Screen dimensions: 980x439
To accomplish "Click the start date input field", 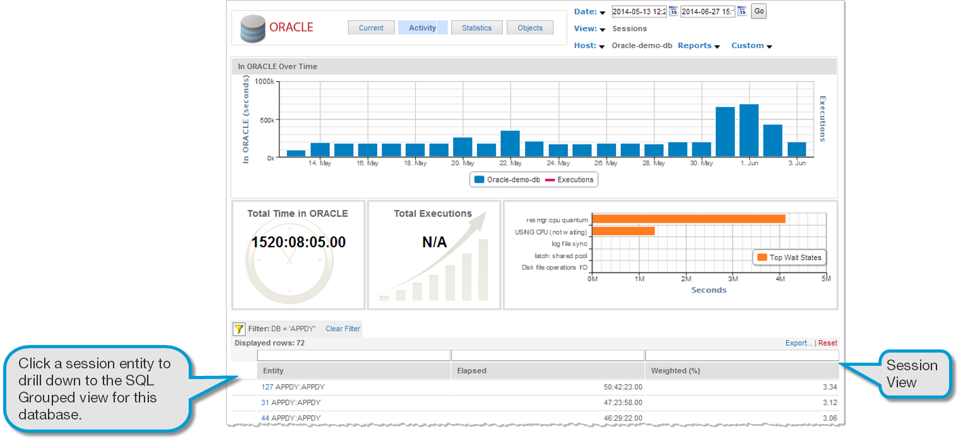I will click(639, 11).
